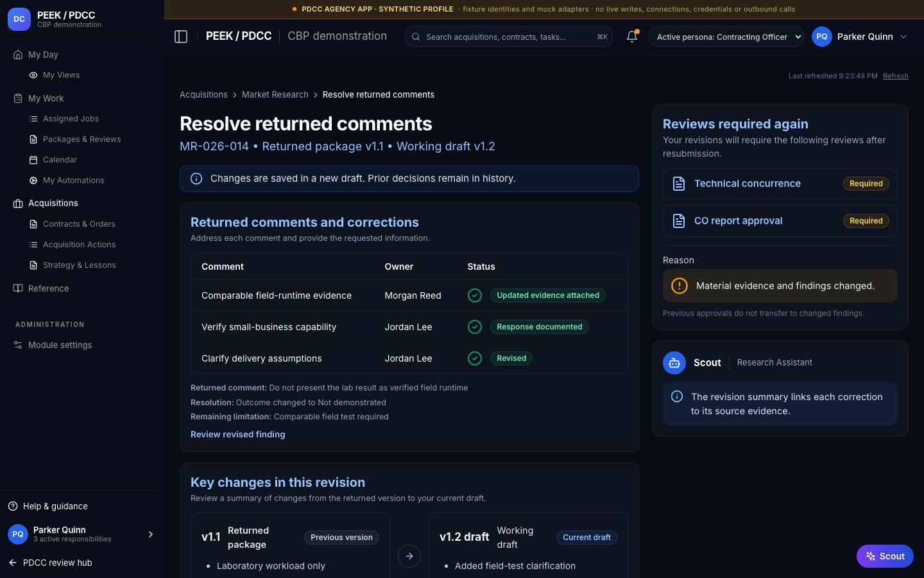Click the arrow between v1.1 and v1.2
924x578 pixels.
pyautogui.click(x=409, y=556)
